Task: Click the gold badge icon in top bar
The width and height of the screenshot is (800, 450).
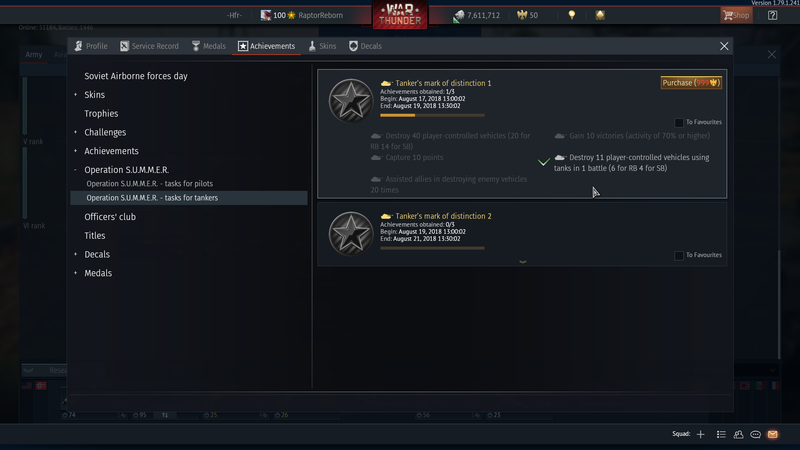Action: click(x=600, y=15)
